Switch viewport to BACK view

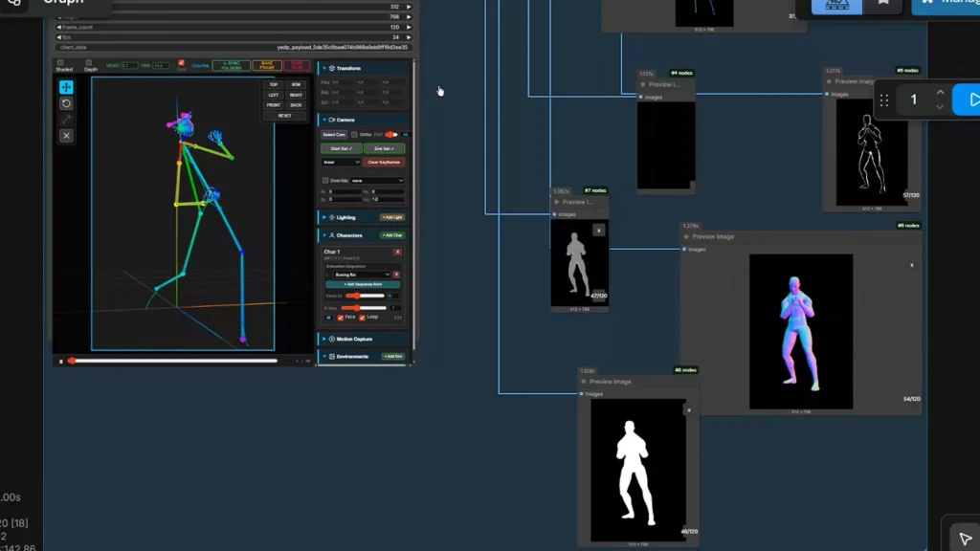pyautogui.click(x=297, y=105)
